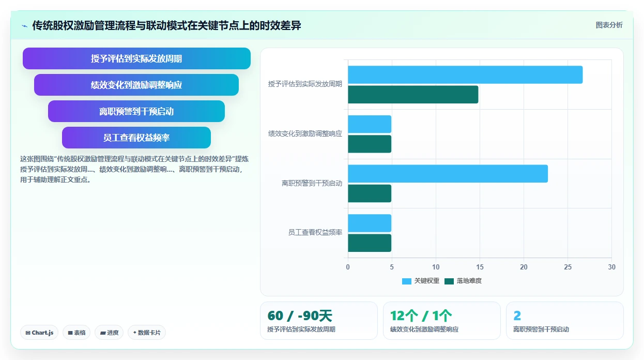
Task: Click the Chart.js tag chip
Action: pos(39,333)
